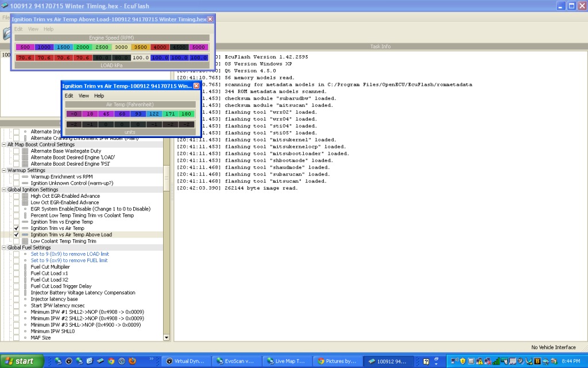Expand quick launch overflow chevron on taskbar

152,359
